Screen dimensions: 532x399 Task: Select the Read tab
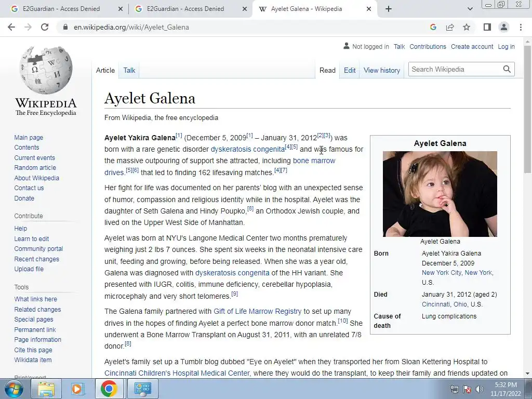327,70
